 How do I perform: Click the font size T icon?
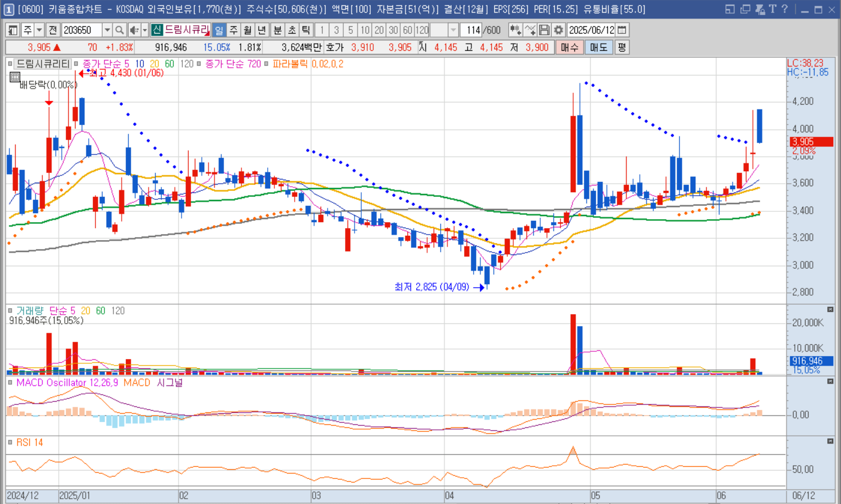pyautogui.click(x=772, y=9)
